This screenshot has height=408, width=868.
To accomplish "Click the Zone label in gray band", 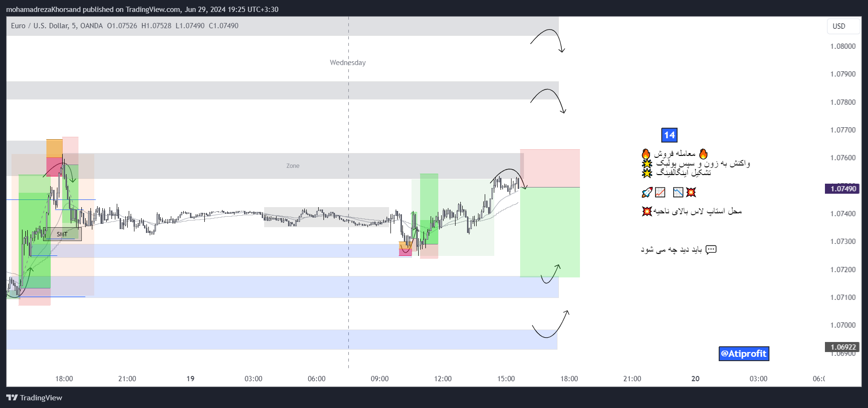I will pyautogui.click(x=293, y=166).
